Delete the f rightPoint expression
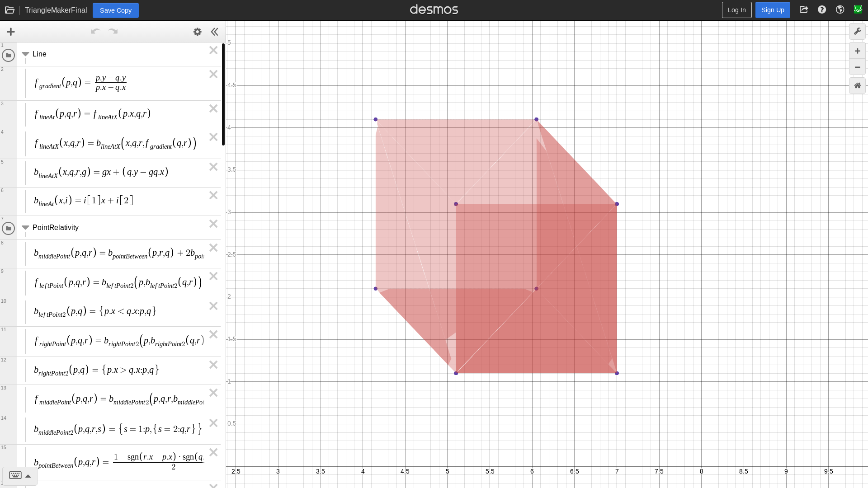Viewport: 868px width, 488px height. (213, 334)
